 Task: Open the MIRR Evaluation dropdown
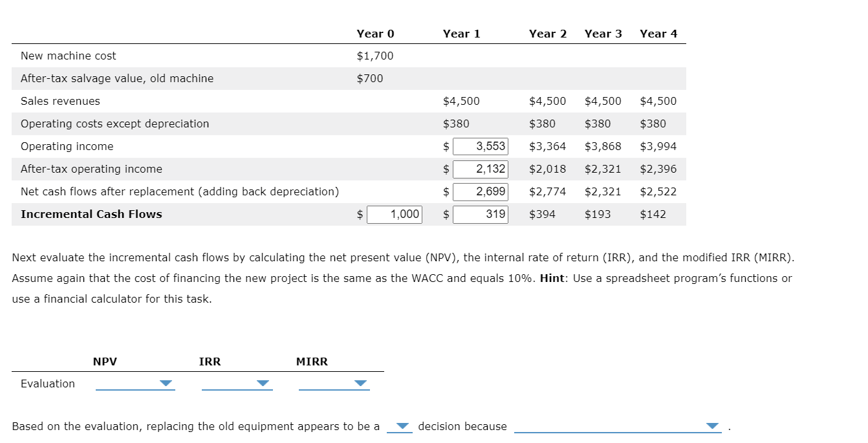tap(361, 384)
